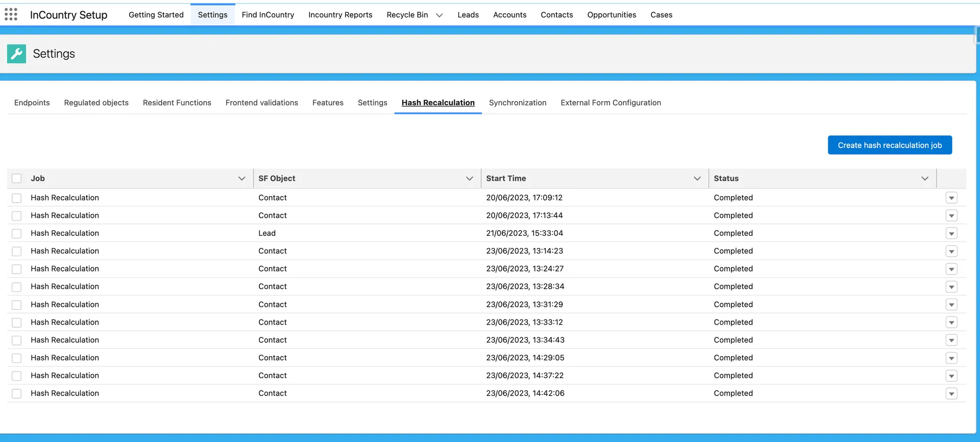Switch to the Synchronization tab
980x442 pixels.
point(517,103)
